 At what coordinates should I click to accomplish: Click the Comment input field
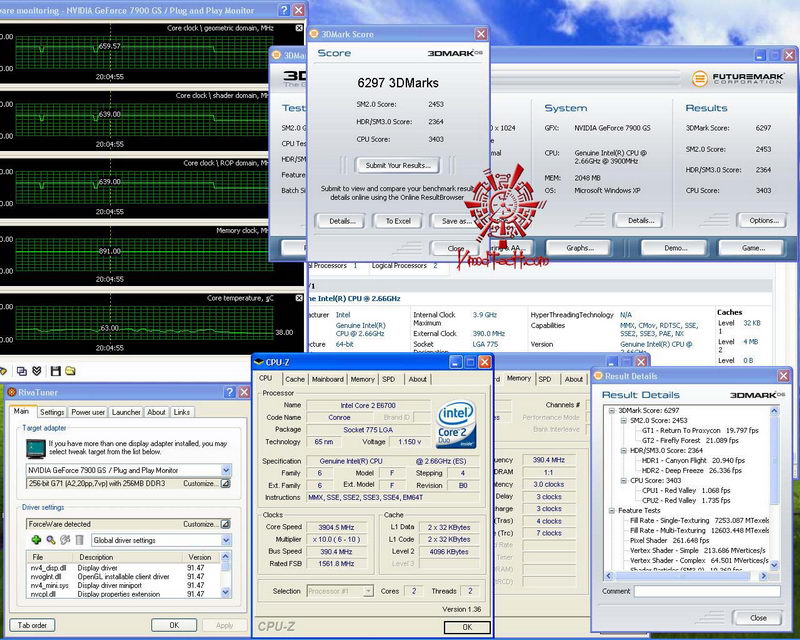[x=708, y=591]
